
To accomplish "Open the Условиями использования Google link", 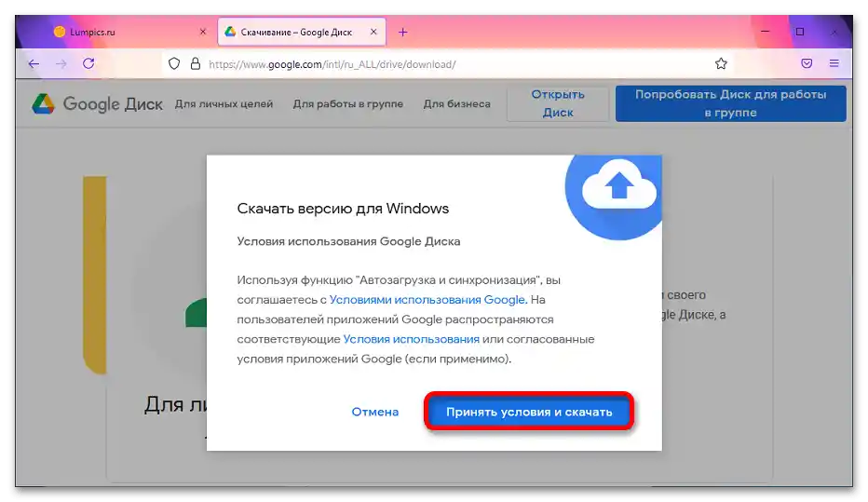I will click(x=427, y=299).
